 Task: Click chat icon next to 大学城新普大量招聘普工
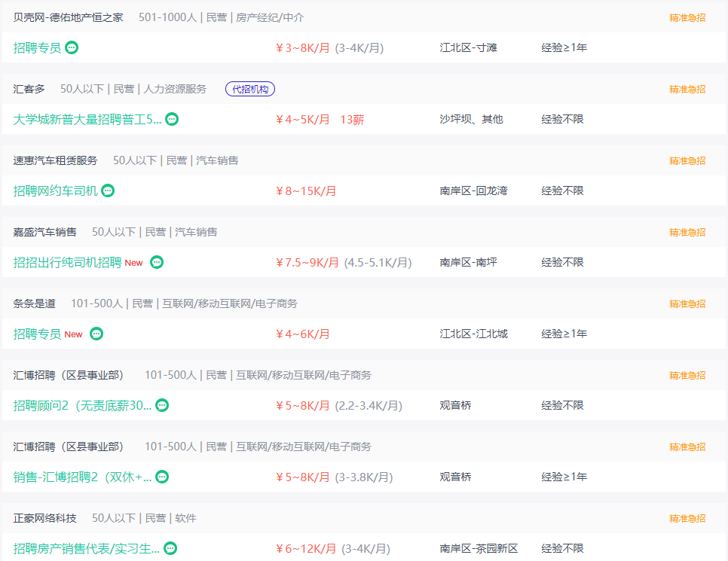coord(172,119)
